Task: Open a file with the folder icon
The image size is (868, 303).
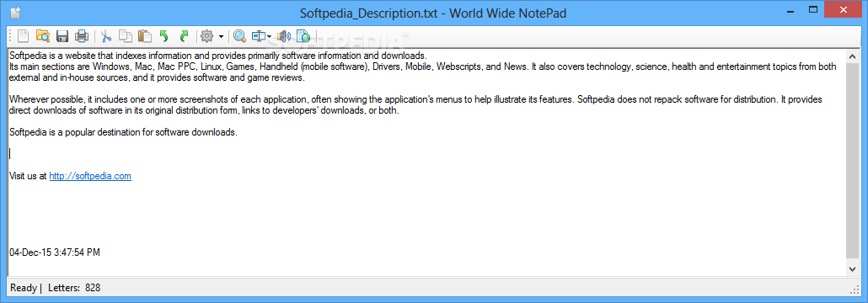Action: click(x=43, y=36)
